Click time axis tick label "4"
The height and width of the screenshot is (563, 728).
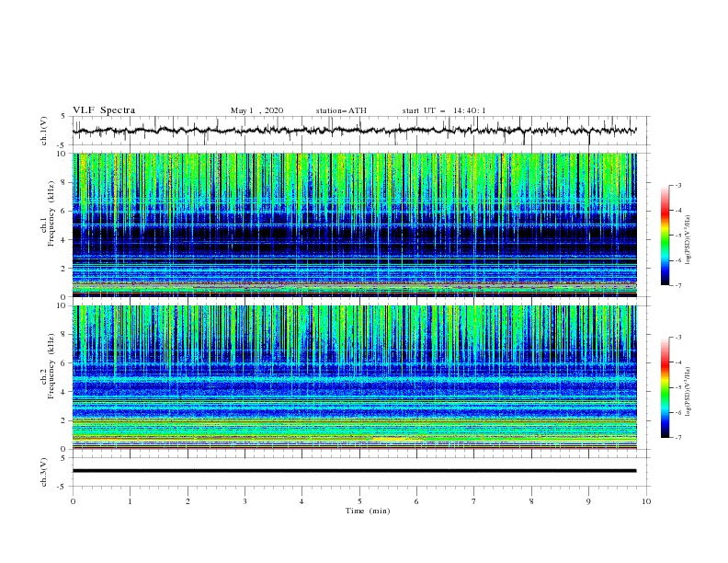pyautogui.click(x=301, y=501)
